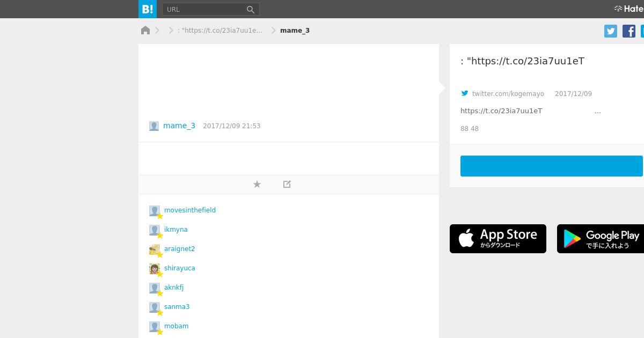Open the araignet2 user link

pyautogui.click(x=180, y=249)
